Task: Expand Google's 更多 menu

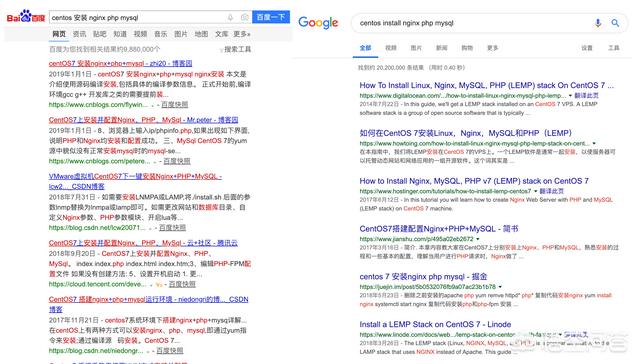Action: 493,48
